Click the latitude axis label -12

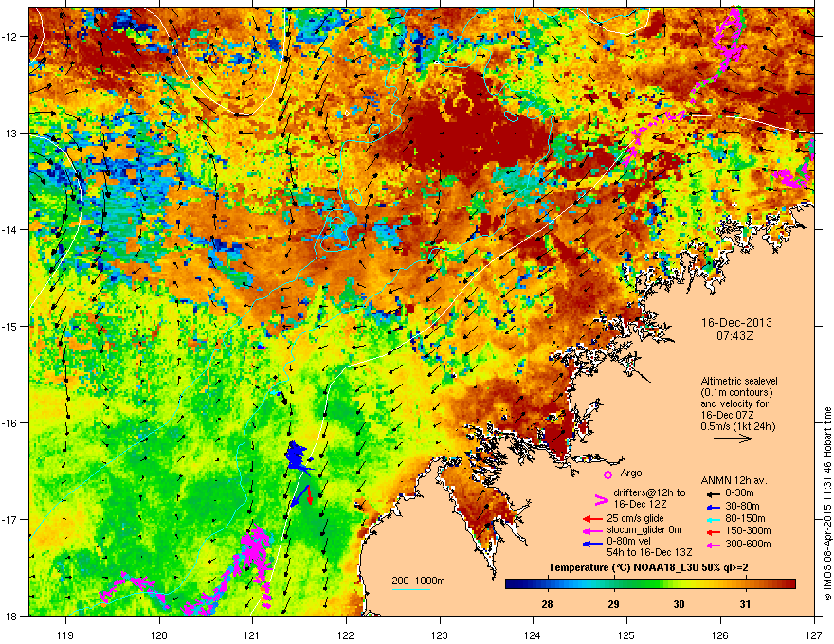[x=9, y=37]
